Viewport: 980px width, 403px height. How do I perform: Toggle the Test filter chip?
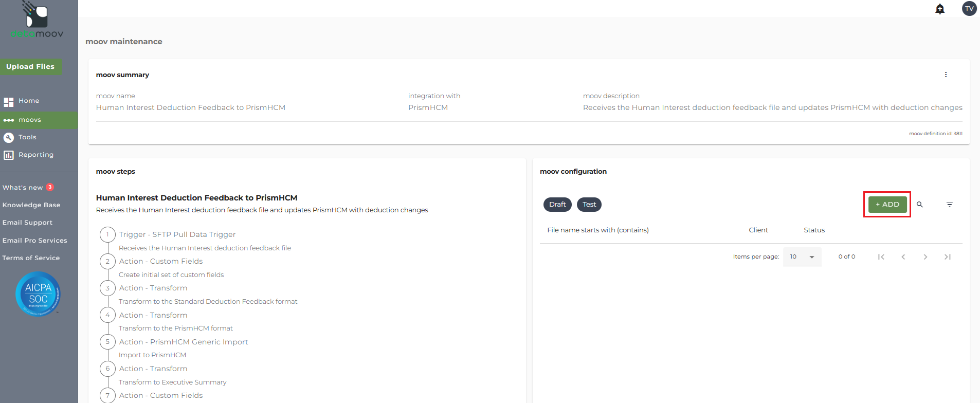click(589, 205)
